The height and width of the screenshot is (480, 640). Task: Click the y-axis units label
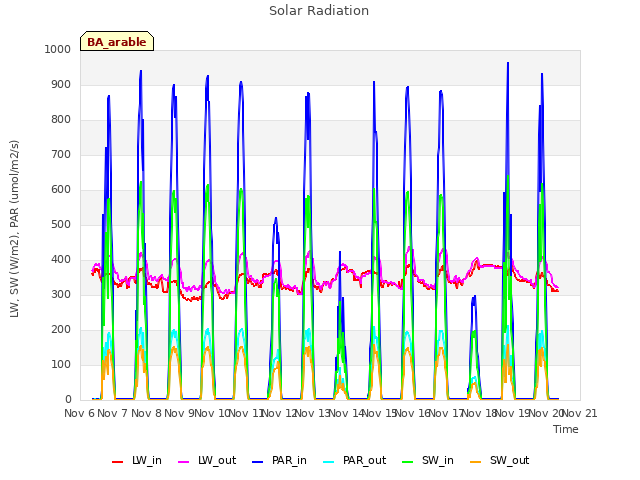click(x=14, y=229)
